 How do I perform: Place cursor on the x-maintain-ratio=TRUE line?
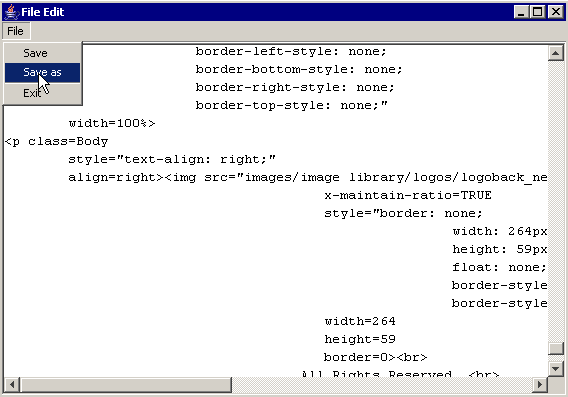tap(408, 195)
